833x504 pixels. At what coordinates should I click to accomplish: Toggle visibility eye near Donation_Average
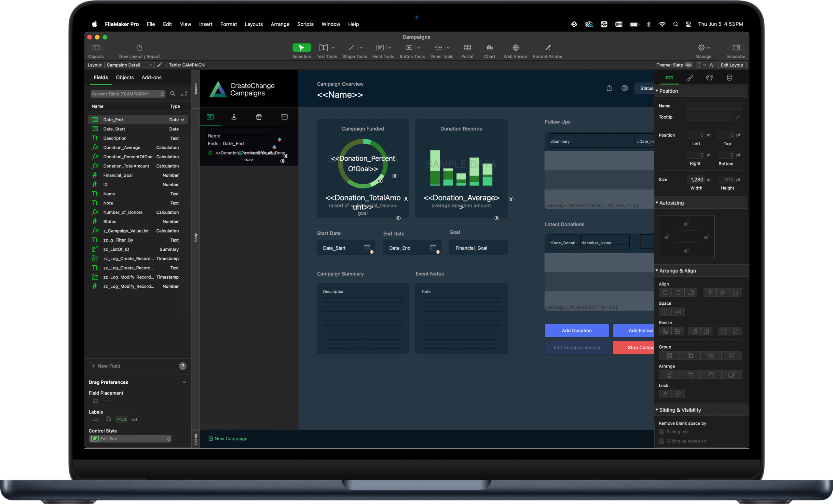511,199
